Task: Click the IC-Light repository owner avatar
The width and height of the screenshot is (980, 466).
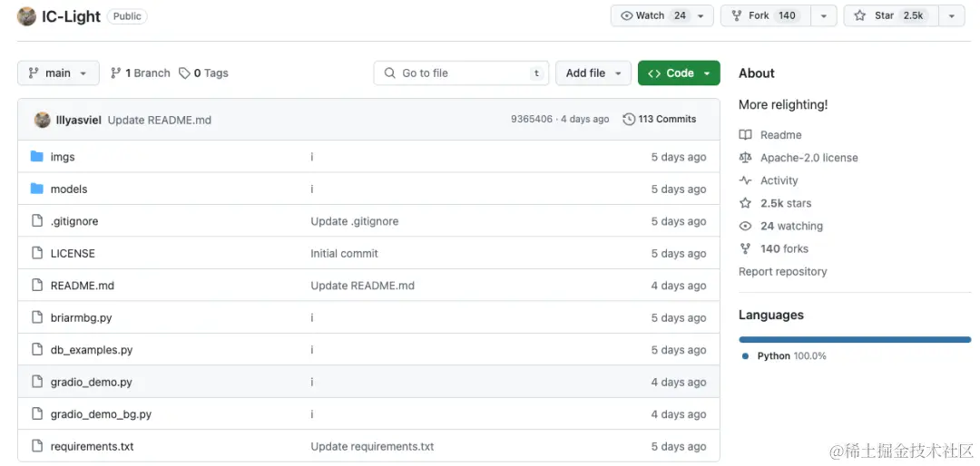Action: (26, 16)
